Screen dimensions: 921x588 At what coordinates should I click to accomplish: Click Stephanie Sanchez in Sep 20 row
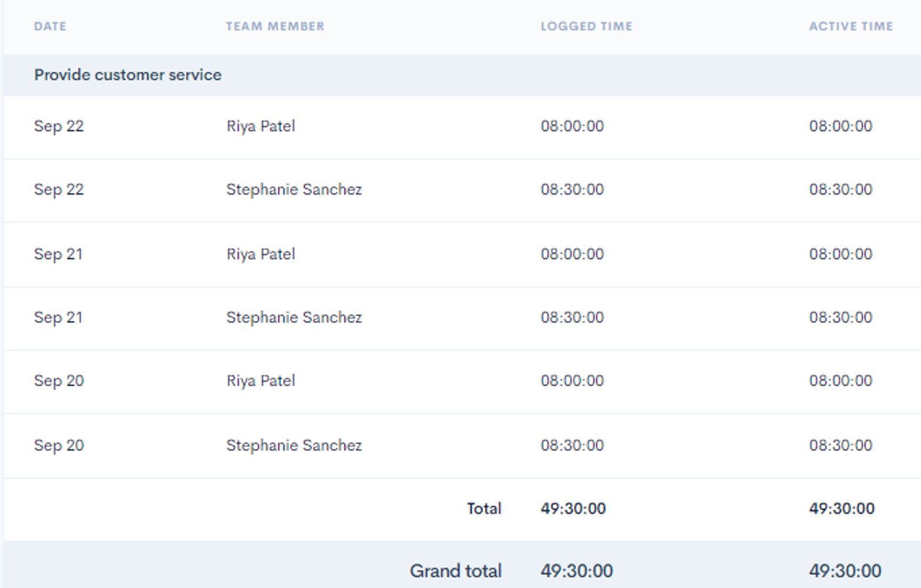coord(294,445)
